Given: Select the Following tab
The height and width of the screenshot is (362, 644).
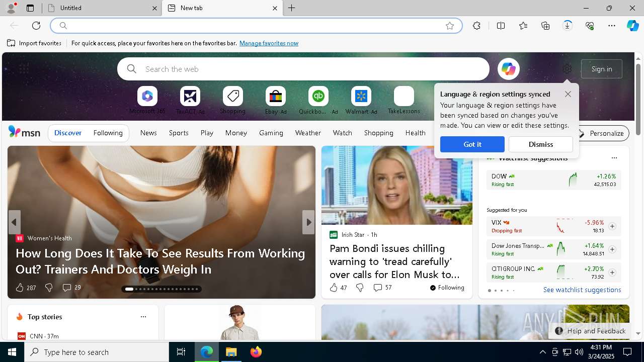Looking at the screenshot, I should (108, 133).
